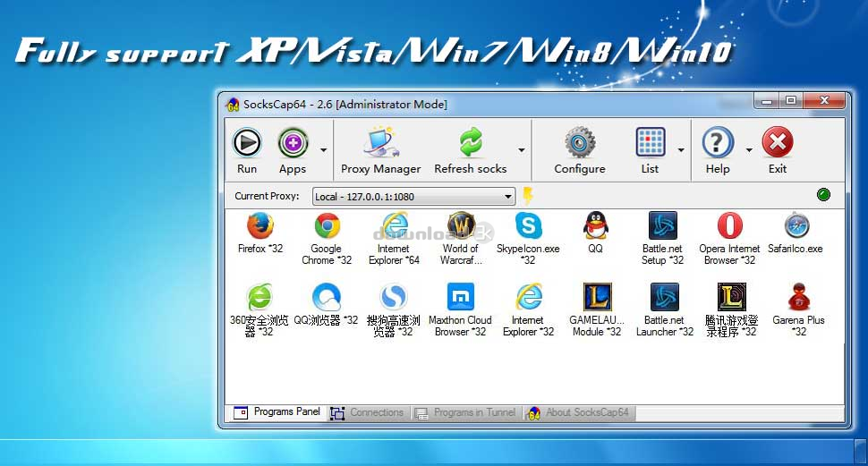Close the SocksCap64 window
The image size is (868, 466).
(824, 101)
